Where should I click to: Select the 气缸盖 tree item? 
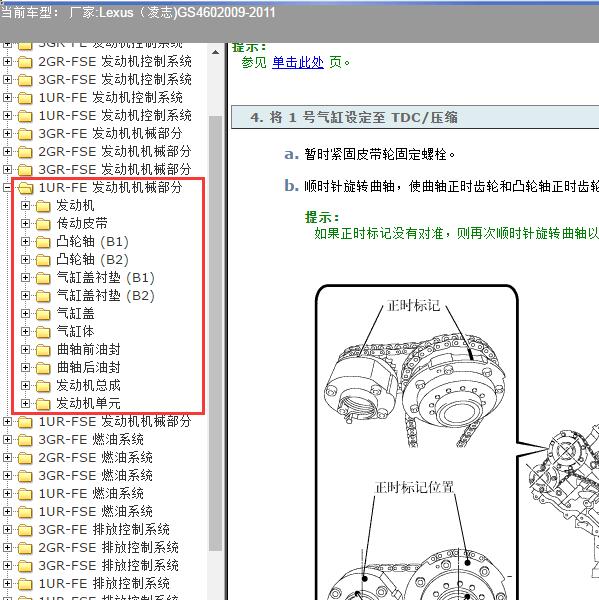[75, 313]
